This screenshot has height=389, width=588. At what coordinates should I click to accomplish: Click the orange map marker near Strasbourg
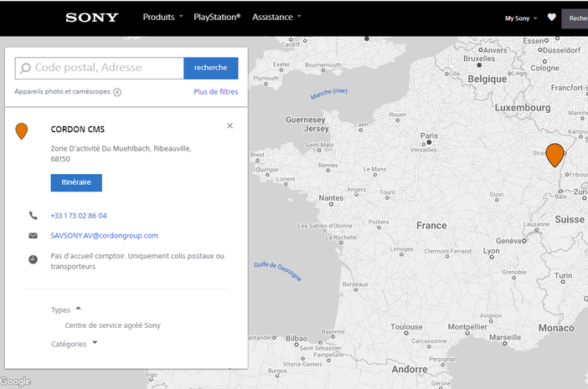click(554, 154)
